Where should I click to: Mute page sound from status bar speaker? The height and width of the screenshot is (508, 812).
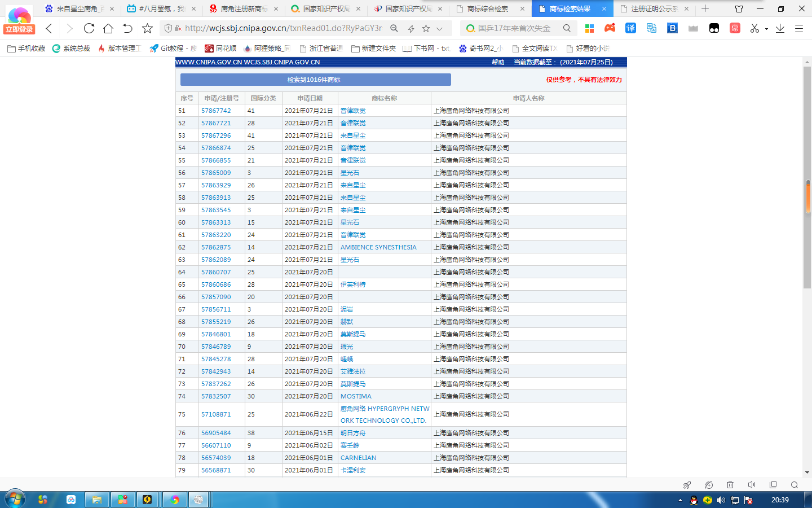click(752, 485)
